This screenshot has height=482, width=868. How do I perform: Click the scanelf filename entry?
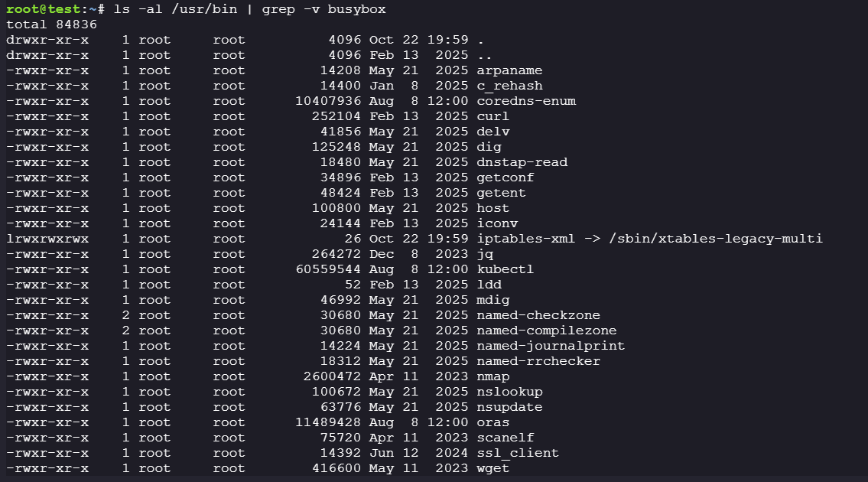point(505,438)
